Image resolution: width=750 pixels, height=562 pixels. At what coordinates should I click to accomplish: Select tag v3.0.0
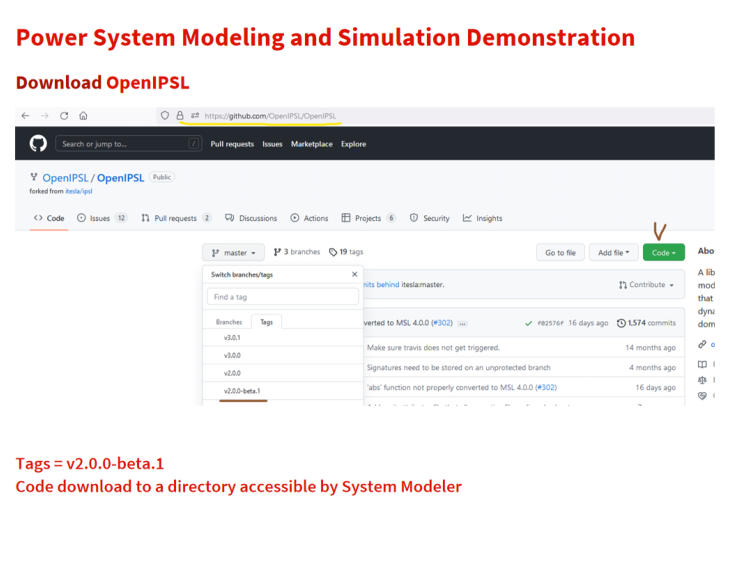(283, 355)
